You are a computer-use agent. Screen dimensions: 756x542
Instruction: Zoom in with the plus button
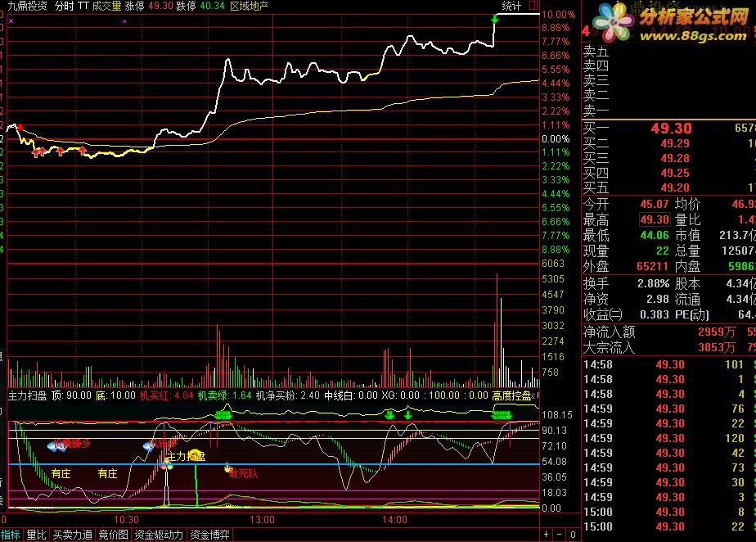(x=547, y=535)
